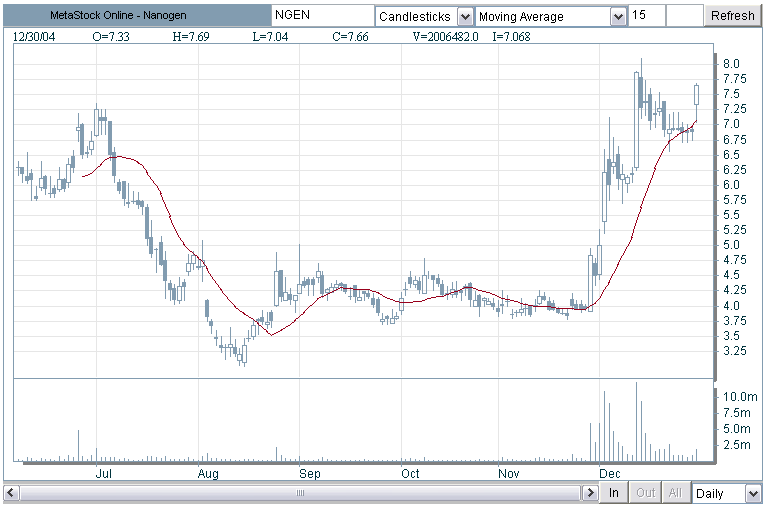Click the NGEN ticker symbol field
The width and height of the screenshot is (768, 508).
323,16
